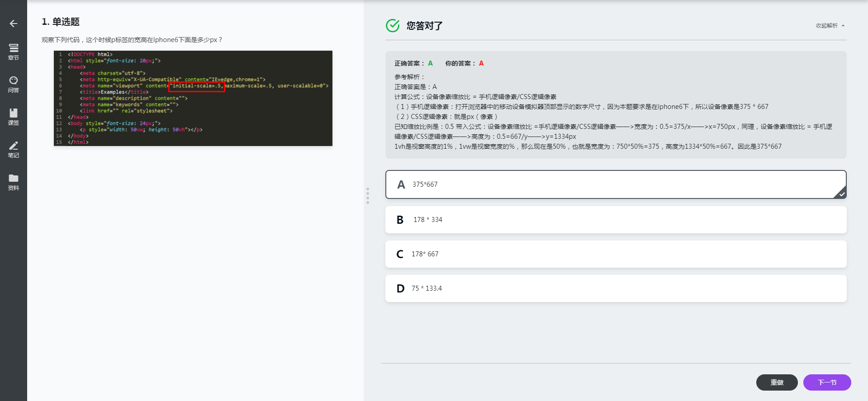Click the line about 手机逻辑像素 explanation
868x401 pixels.
tap(581, 107)
